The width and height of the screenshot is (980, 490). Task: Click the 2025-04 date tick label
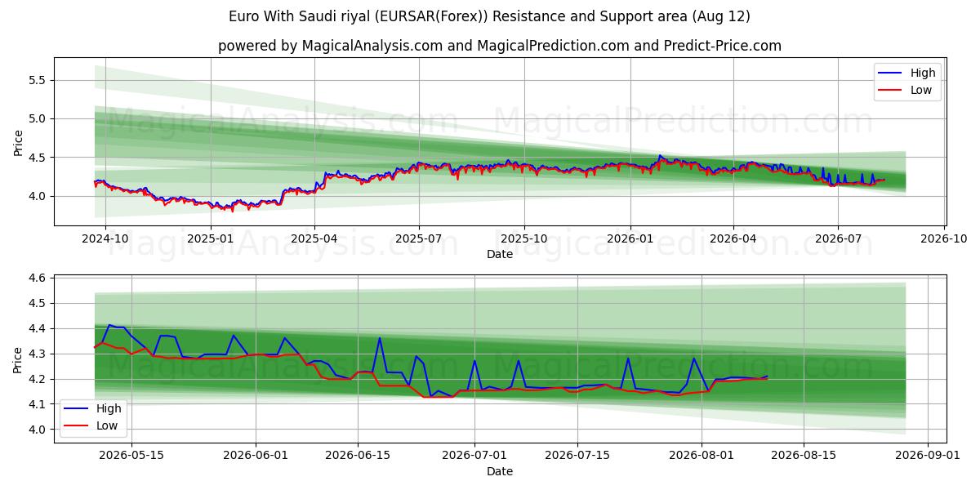(315, 239)
